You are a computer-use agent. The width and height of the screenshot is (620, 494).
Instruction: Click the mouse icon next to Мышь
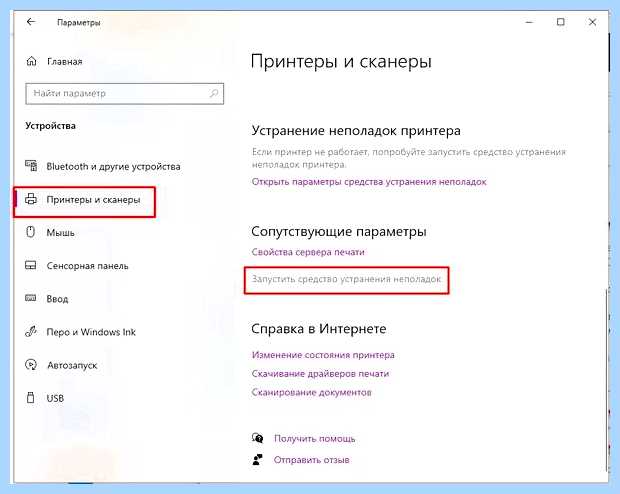(x=31, y=232)
